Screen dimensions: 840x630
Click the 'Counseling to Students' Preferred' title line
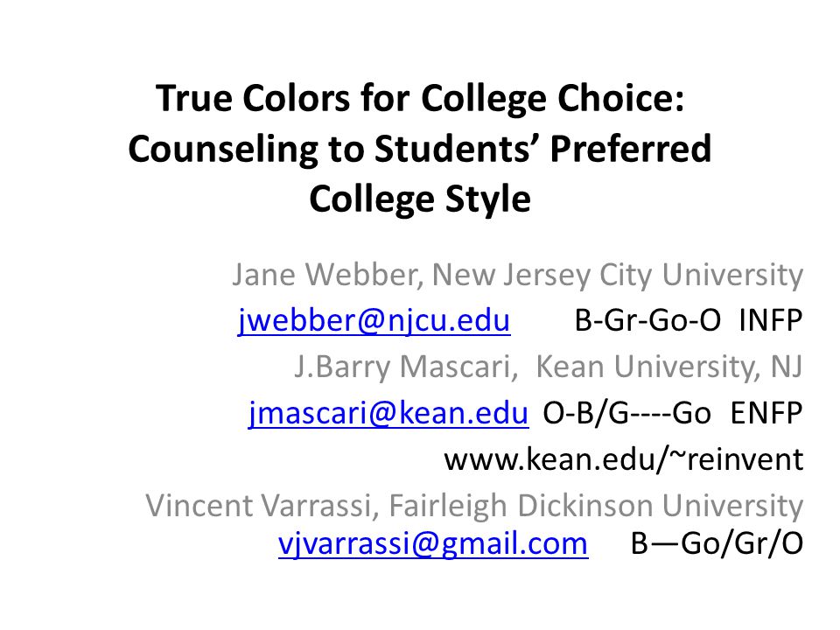420,149
